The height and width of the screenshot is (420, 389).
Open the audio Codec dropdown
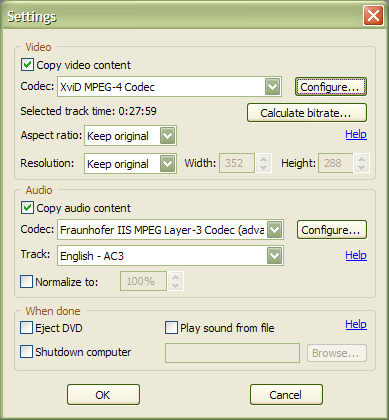(x=275, y=230)
